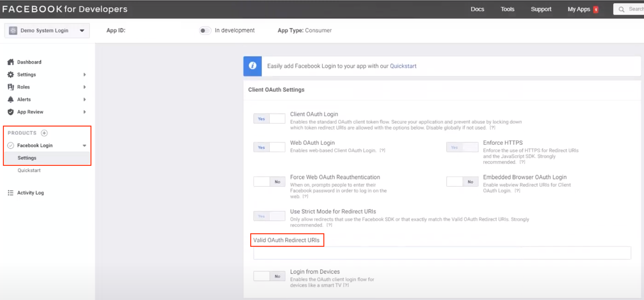Open Docs in top navigation
Screen dimensions: 644x300
point(477,9)
